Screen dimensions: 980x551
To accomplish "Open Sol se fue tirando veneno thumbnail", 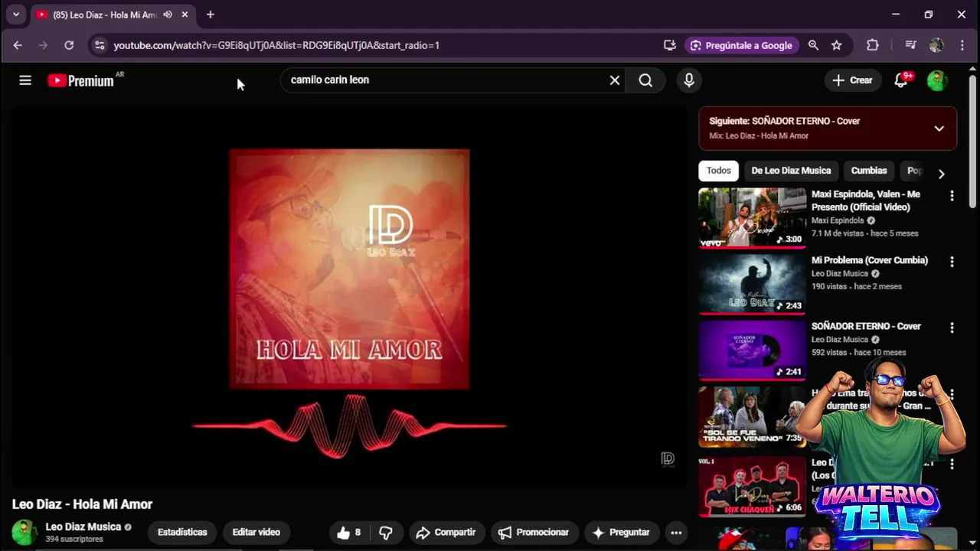I will 752,416.
